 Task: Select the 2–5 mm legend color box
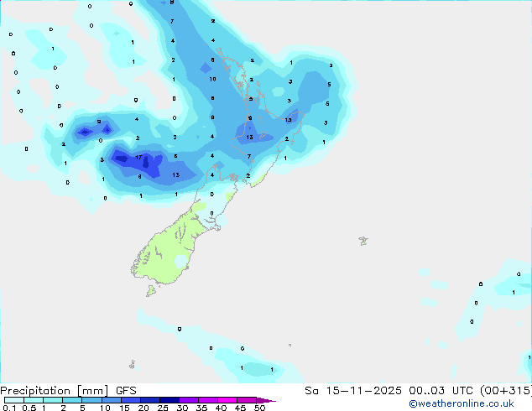[72, 400]
